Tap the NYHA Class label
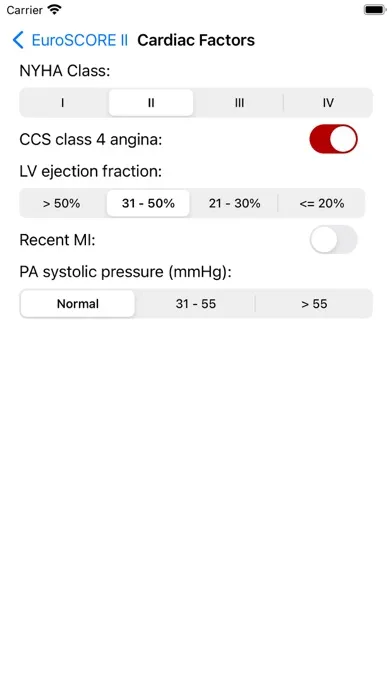 coord(65,70)
